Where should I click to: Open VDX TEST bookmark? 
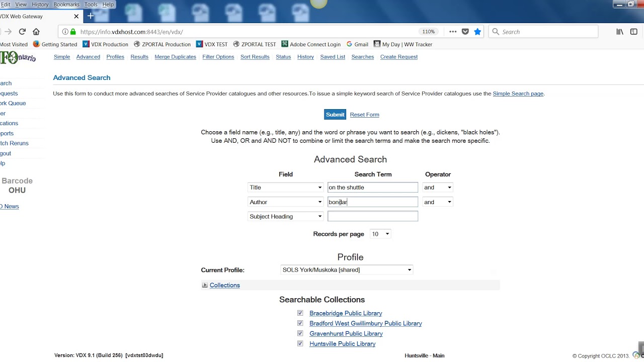pos(212,44)
